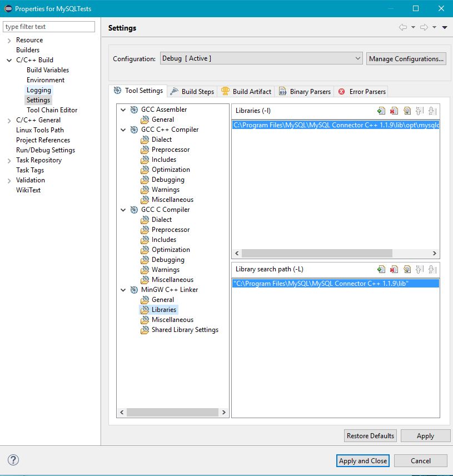
Task: Move down entry in Library search path (-L)
Action: tap(432, 269)
